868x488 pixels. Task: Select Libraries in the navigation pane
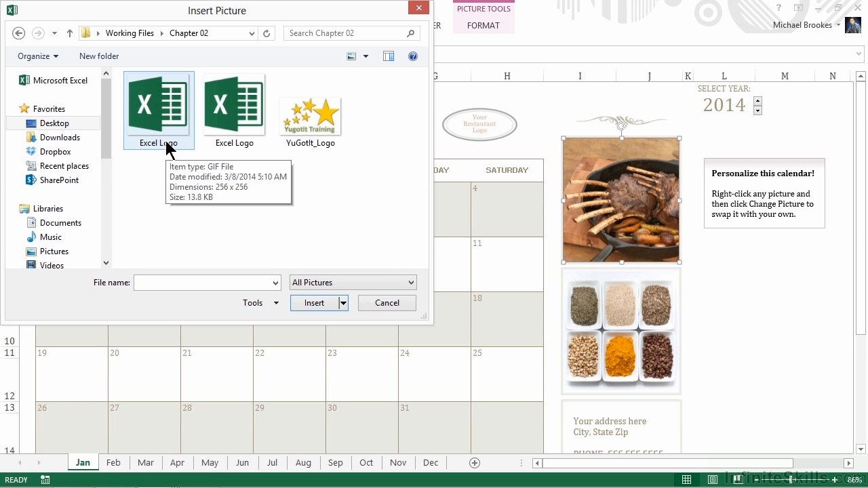pos(41,209)
